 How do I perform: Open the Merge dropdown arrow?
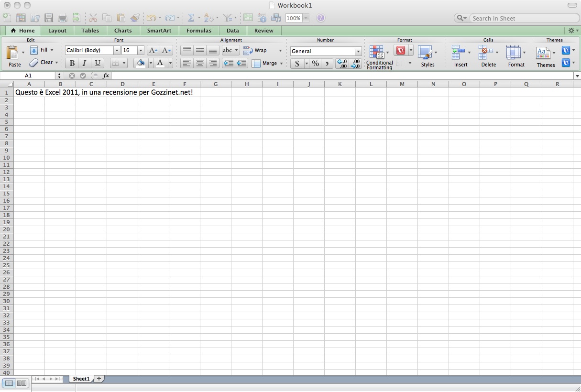pos(281,64)
